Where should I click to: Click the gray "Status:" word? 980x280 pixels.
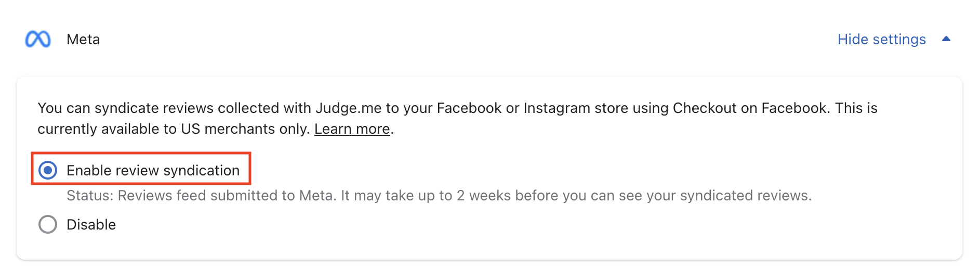90,196
